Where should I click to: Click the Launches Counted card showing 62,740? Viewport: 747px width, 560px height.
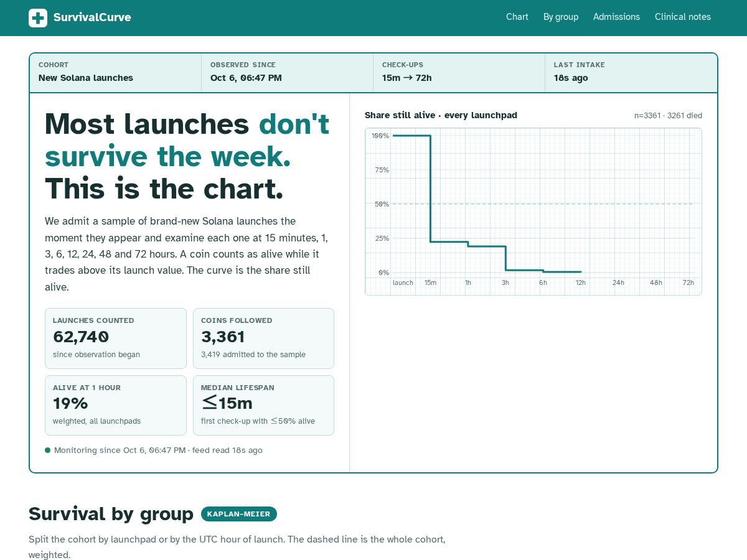point(116,338)
